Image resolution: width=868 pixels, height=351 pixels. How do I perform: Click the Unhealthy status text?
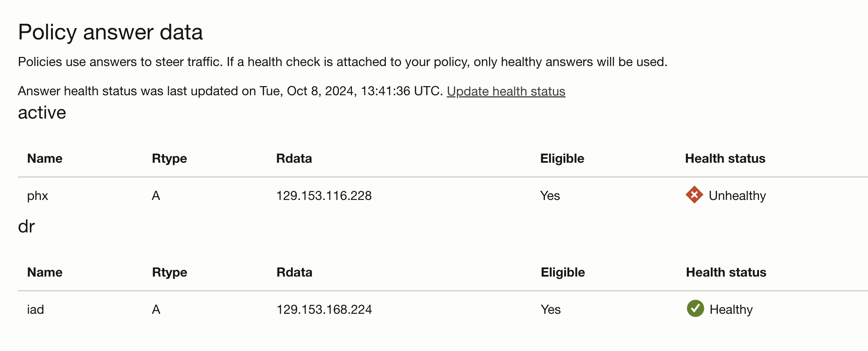pyautogui.click(x=737, y=196)
